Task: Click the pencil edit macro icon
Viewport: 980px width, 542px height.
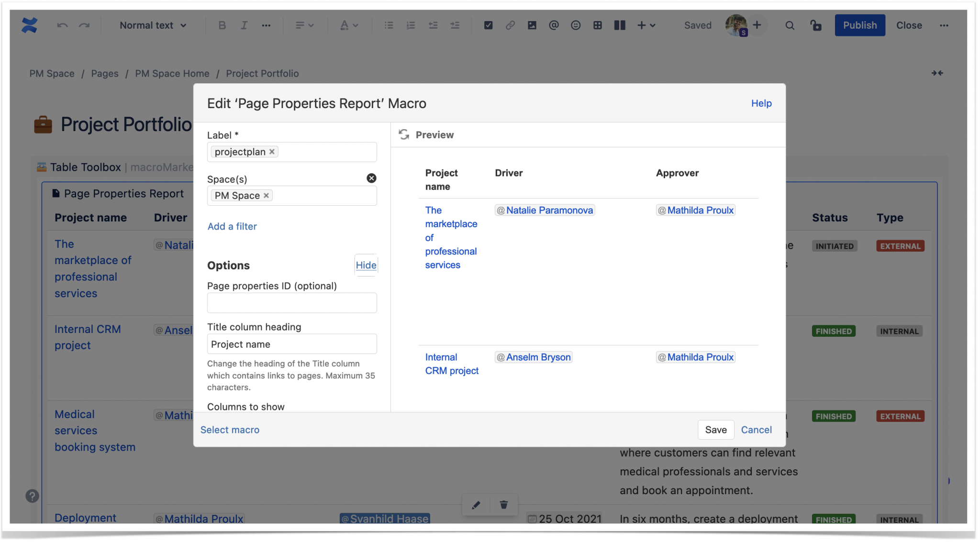Action: (476, 505)
